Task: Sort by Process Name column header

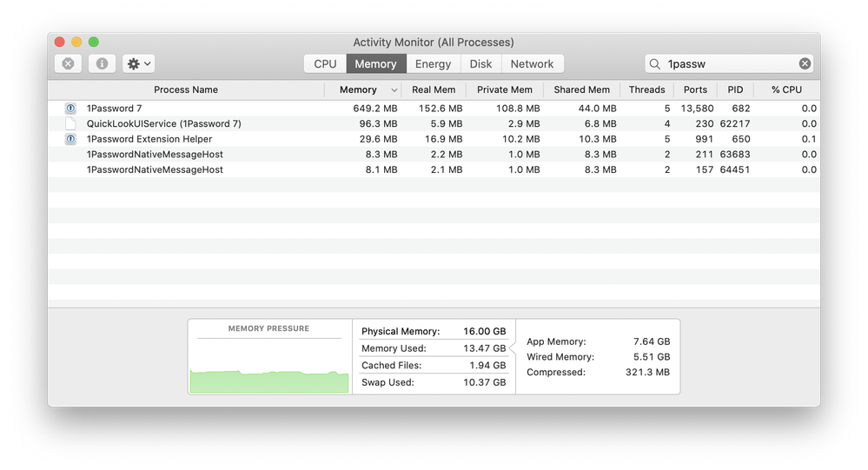Action: click(x=186, y=89)
